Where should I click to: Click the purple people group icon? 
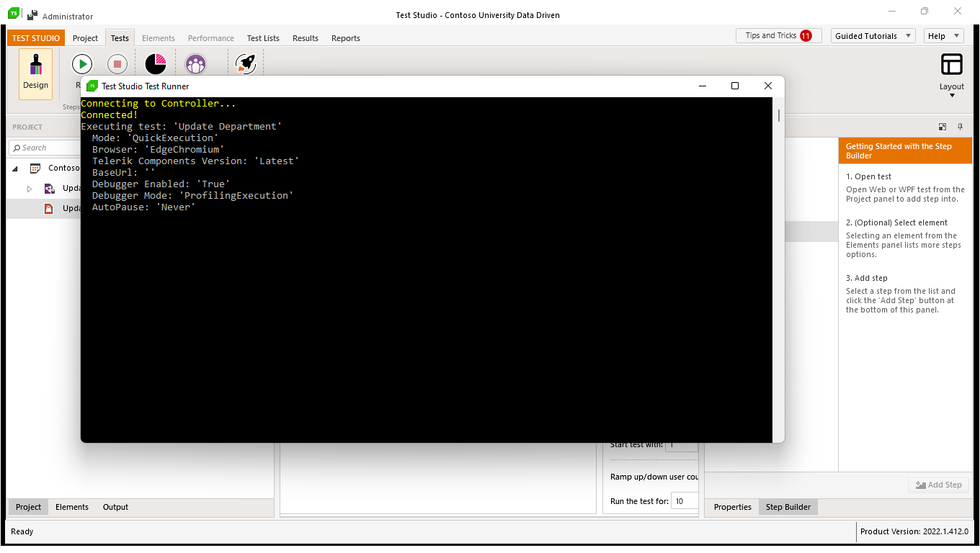pyautogui.click(x=195, y=64)
